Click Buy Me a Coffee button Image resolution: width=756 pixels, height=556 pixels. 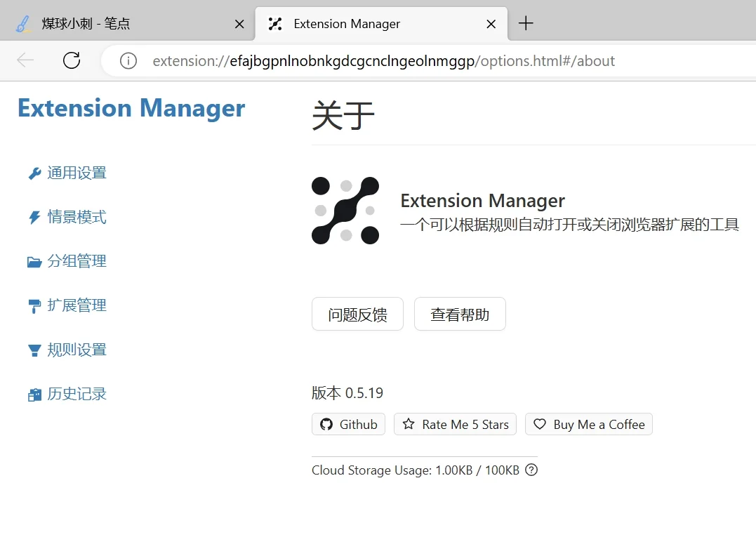(x=588, y=424)
